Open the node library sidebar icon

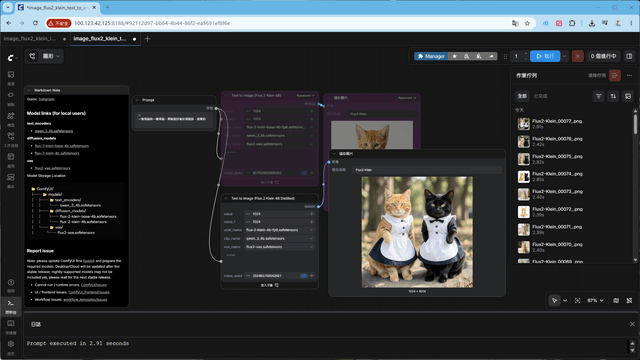coord(11,95)
